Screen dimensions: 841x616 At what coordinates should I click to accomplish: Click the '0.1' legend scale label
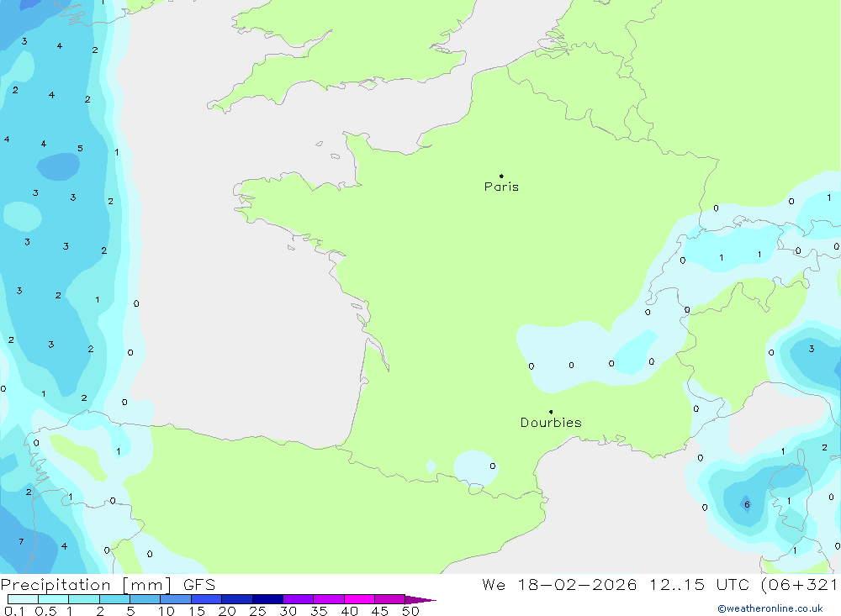tap(14, 611)
